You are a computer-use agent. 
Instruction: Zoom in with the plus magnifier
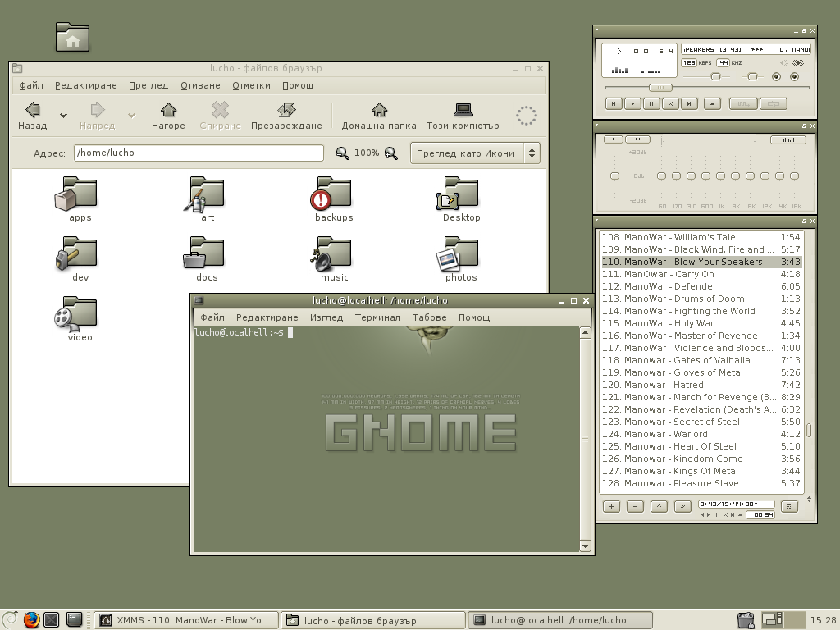[391, 153]
